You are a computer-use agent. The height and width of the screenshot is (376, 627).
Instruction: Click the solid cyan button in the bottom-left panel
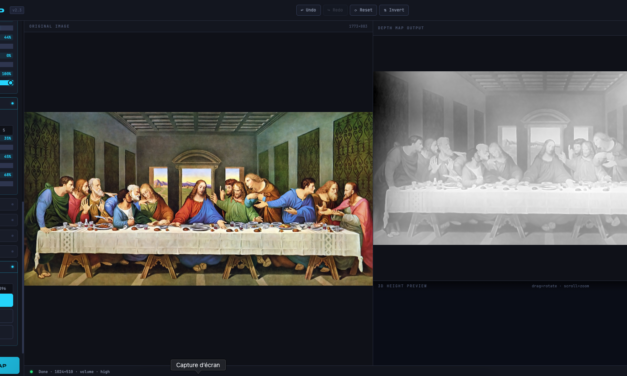6,300
